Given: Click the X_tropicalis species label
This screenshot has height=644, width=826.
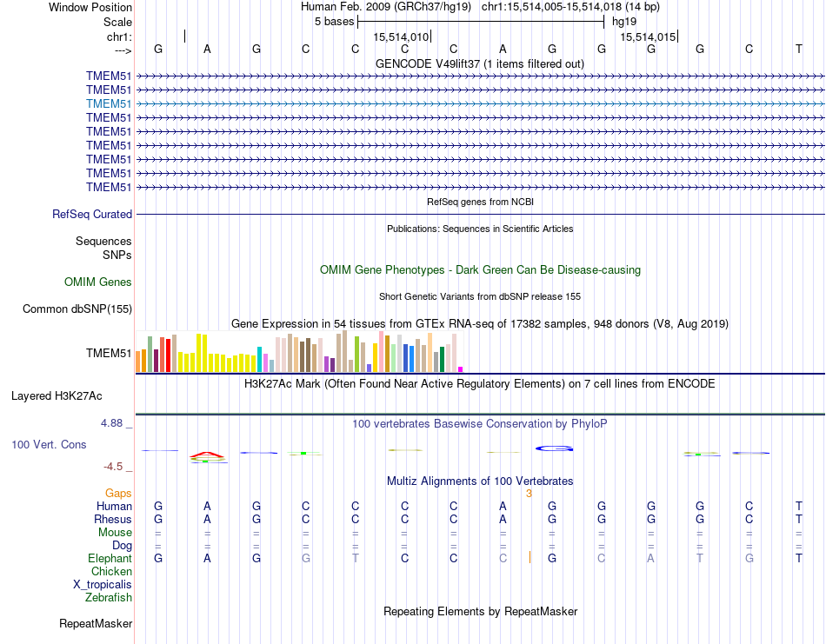Looking at the screenshot, I should [103, 585].
